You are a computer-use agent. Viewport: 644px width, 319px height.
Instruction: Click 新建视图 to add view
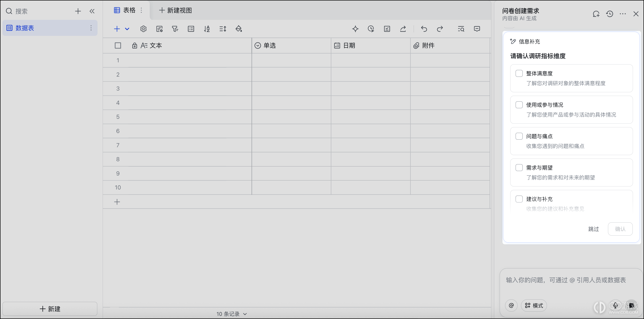(x=175, y=10)
